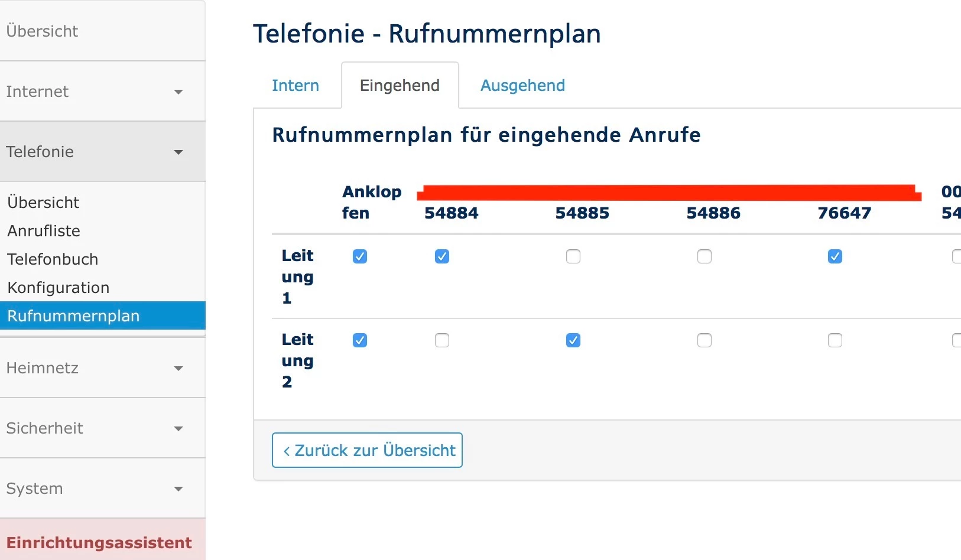Enable 54885 for Leitung 1
Image resolution: width=961 pixels, height=560 pixels.
(x=573, y=256)
